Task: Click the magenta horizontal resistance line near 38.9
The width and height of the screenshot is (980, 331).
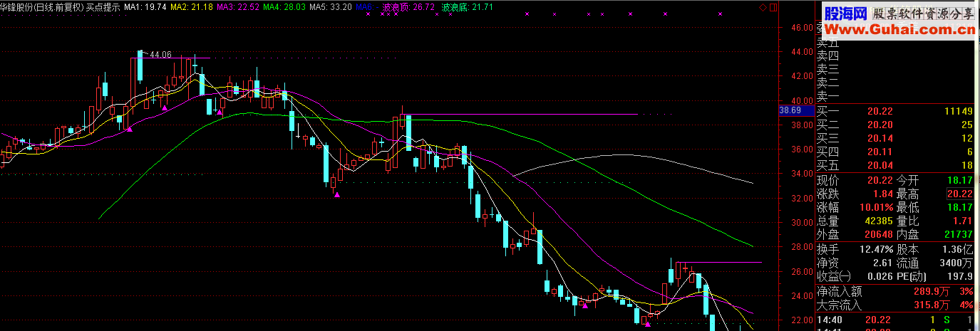Action: (x=519, y=114)
